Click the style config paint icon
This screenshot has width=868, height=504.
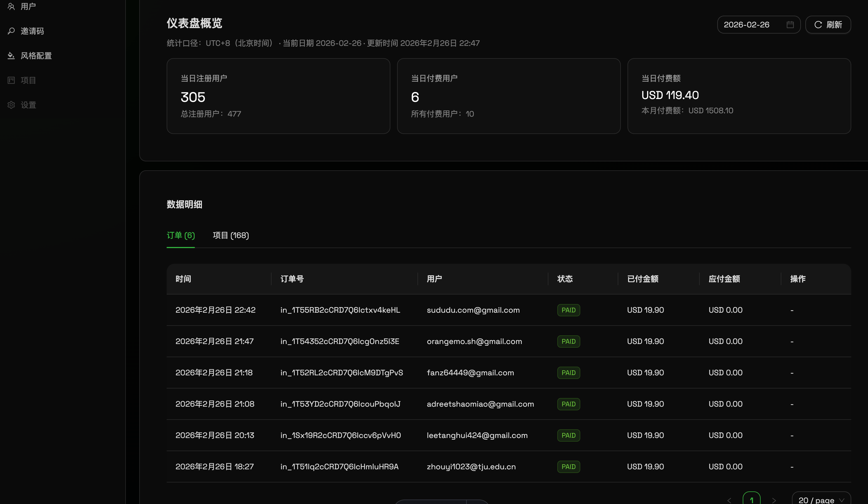pyautogui.click(x=11, y=55)
